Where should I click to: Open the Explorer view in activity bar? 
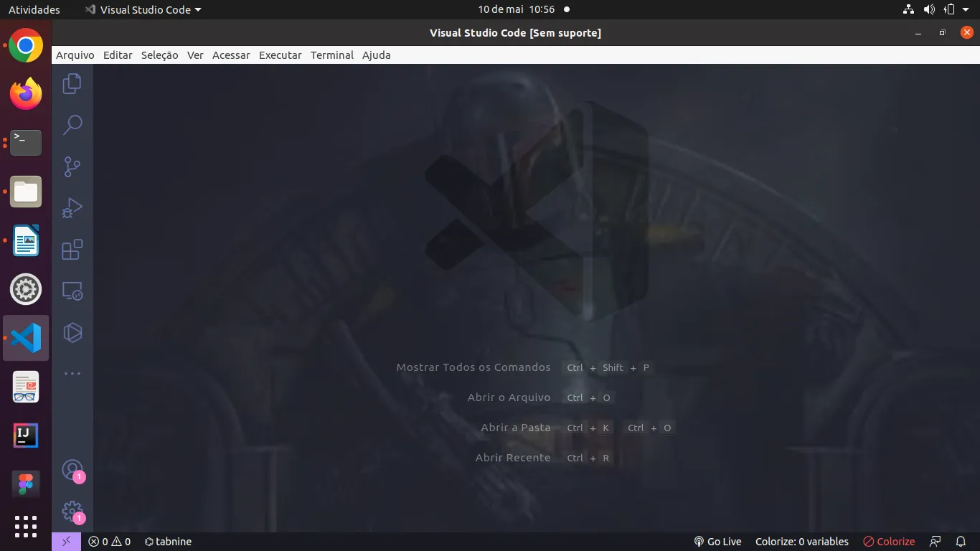(x=72, y=84)
